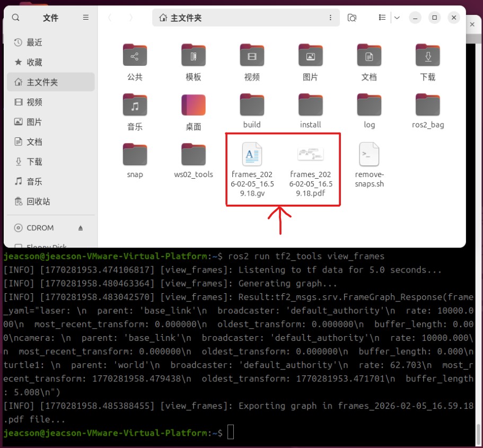Screen dimensions: 483x448
Task: Click the search icon in Files sidebar
Action: point(16,17)
